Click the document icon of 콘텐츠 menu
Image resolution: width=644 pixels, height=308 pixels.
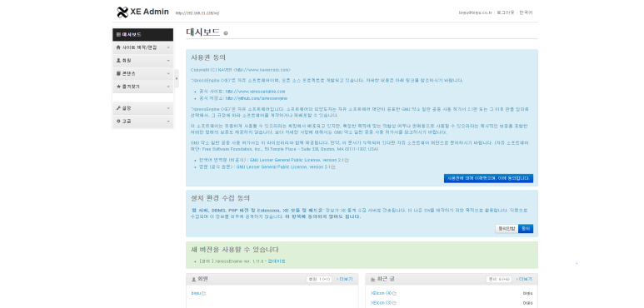(118, 73)
